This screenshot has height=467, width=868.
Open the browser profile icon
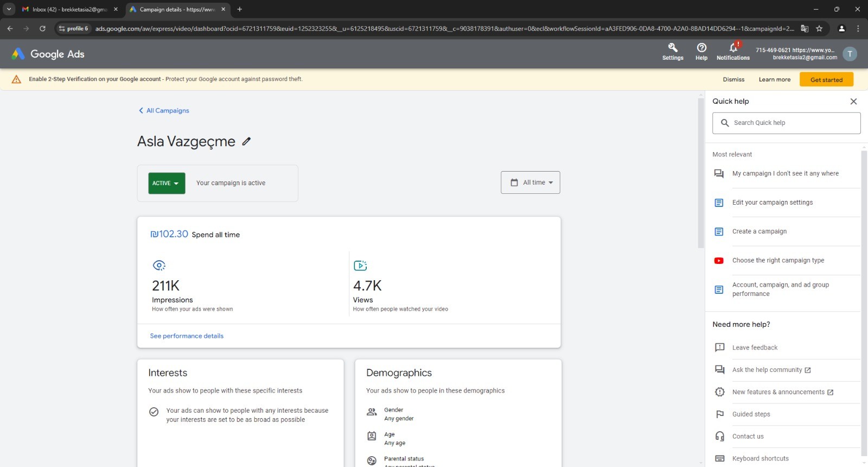click(842, 29)
